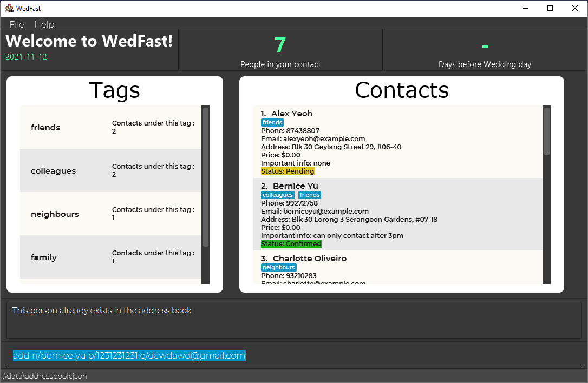Click the Contacts panel scrollbar thumb
Viewport: 588px width, 383px height.
[546, 131]
